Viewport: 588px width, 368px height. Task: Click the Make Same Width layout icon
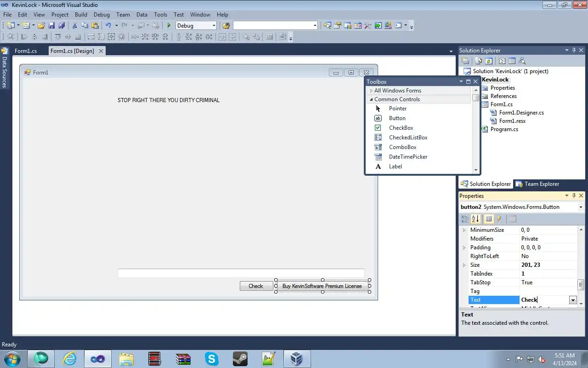click(x=91, y=37)
